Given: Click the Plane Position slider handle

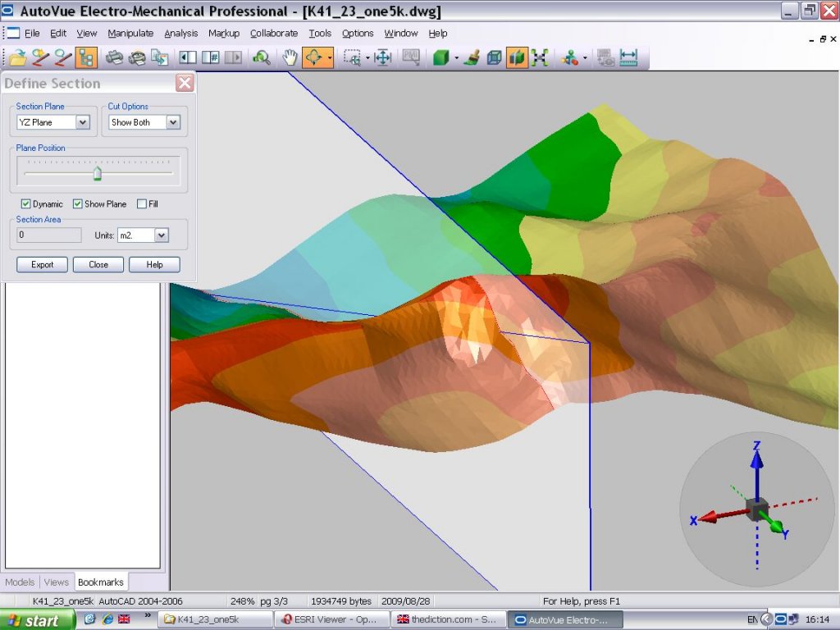Looking at the screenshot, I should point(98,173).
